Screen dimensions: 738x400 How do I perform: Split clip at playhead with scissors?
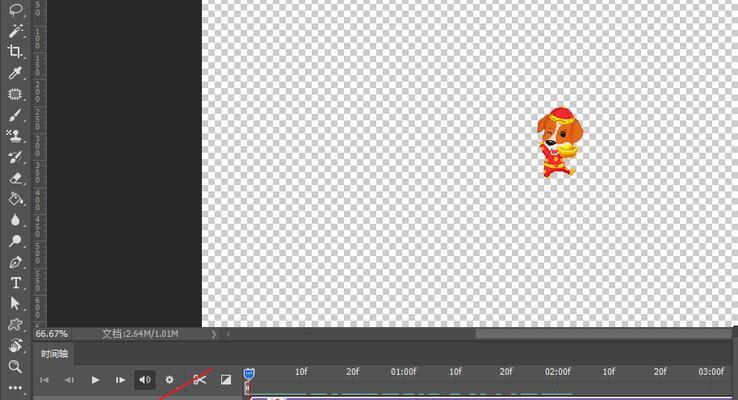(x=200, y=379)
